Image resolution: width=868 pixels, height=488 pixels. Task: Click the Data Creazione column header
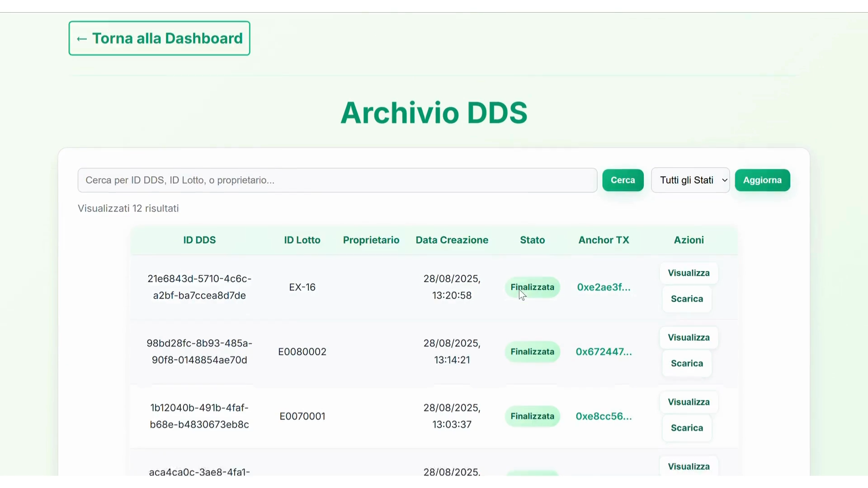[x=452, y=240]
